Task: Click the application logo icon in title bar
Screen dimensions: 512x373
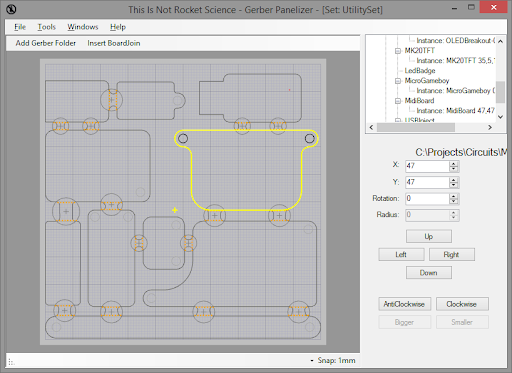Action: (x=11, y=9)
